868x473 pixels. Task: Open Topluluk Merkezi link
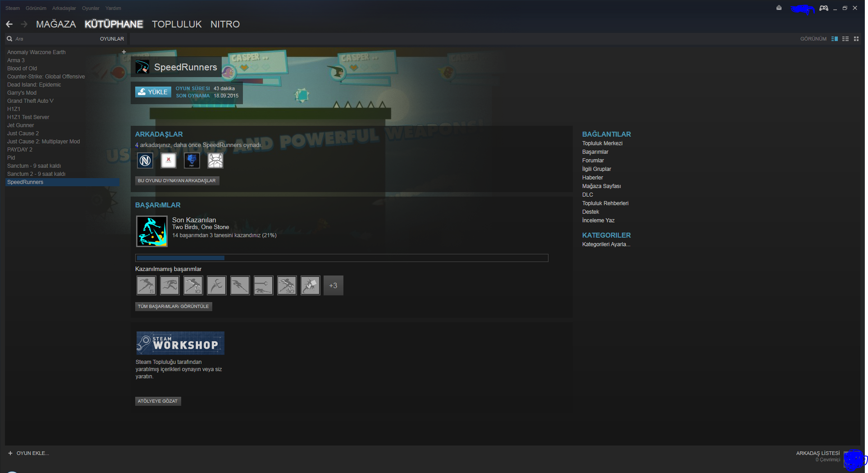(x=602, y=143)
